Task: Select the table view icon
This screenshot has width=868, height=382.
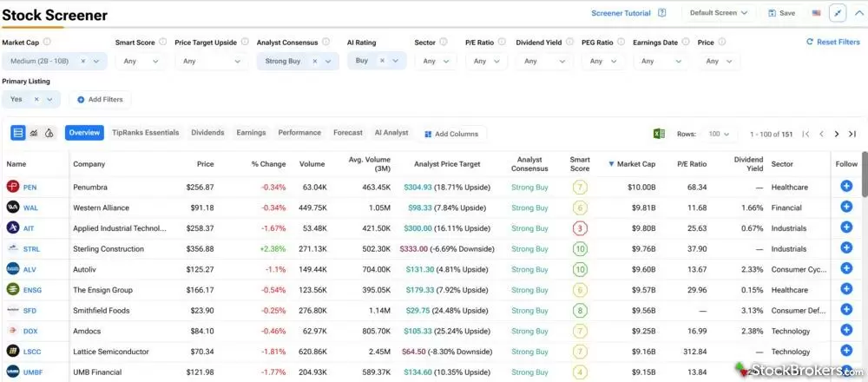Action: pyautogui.click(x=18, y=133)
